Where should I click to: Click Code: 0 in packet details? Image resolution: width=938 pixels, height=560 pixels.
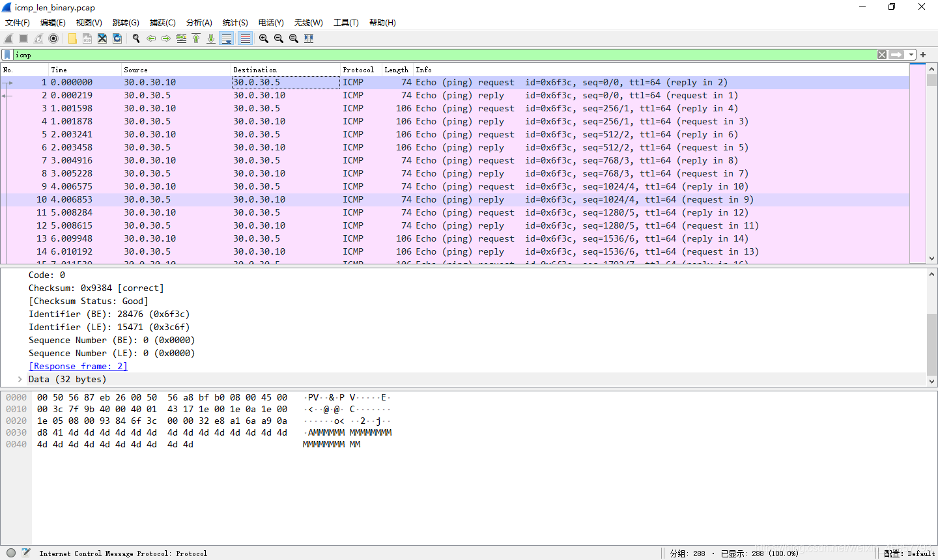pos(47,275)
